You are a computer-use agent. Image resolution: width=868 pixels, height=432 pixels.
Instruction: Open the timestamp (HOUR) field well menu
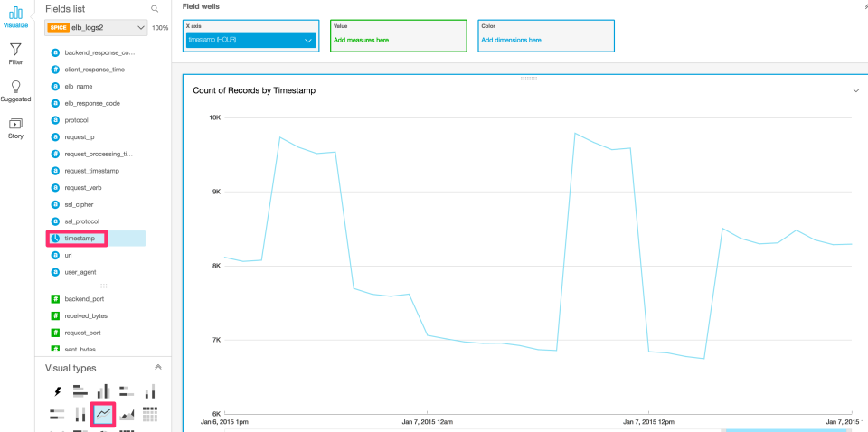tap(250, 41)
